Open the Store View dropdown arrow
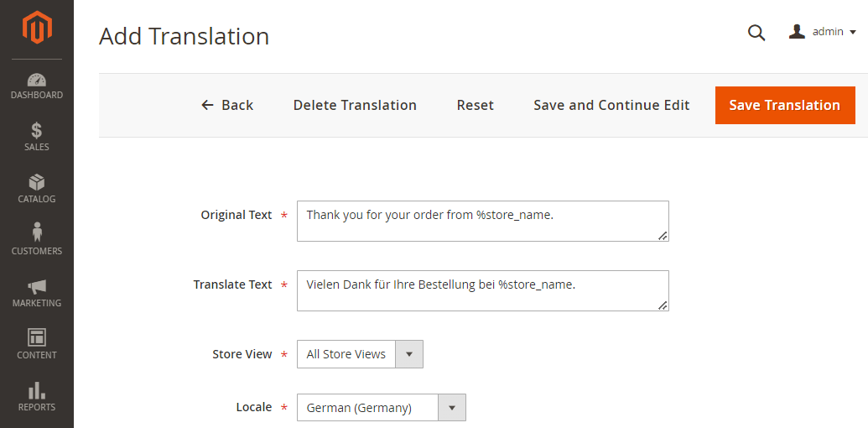The width and height of the screenshot is (868, 428). coord(409,354)
